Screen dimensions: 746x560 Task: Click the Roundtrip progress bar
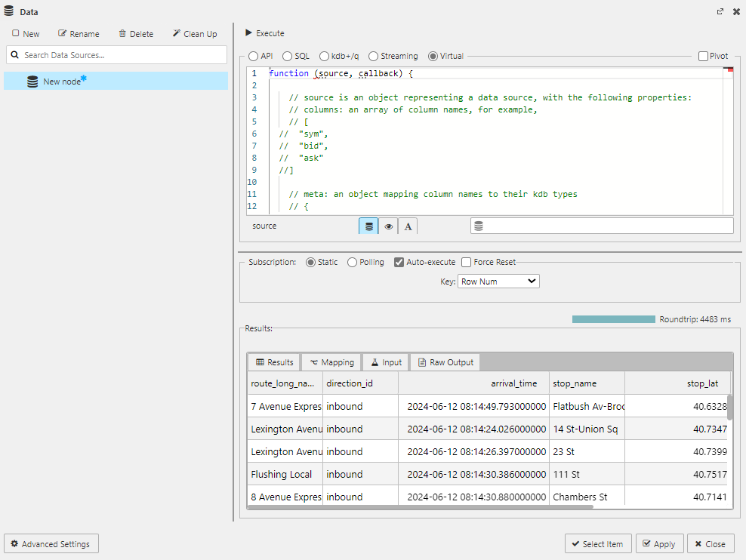(x=613, y=318)
